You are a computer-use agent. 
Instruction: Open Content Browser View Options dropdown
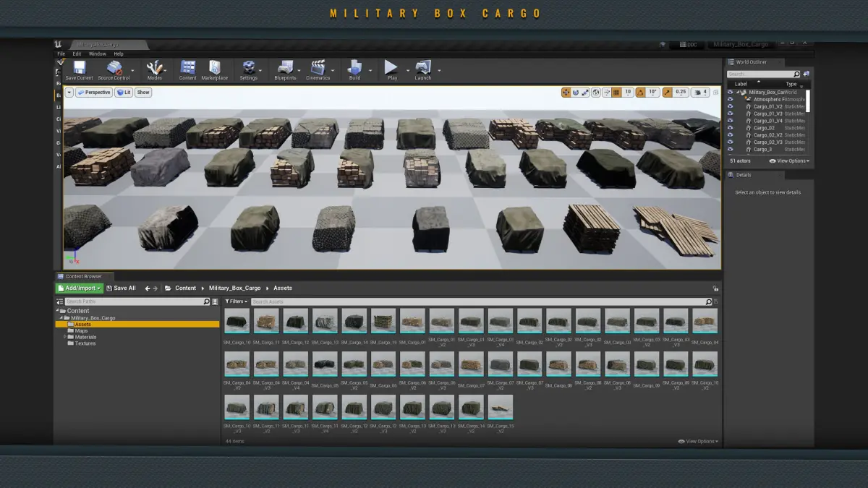[x=698, y=441]
